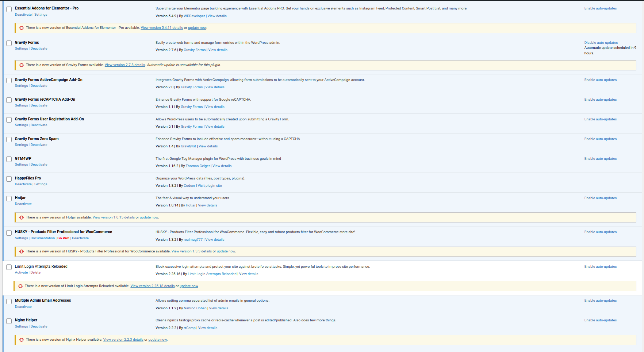
Task: Activate Limit Login Attempts Reloaded
Action: coord(21,272)
